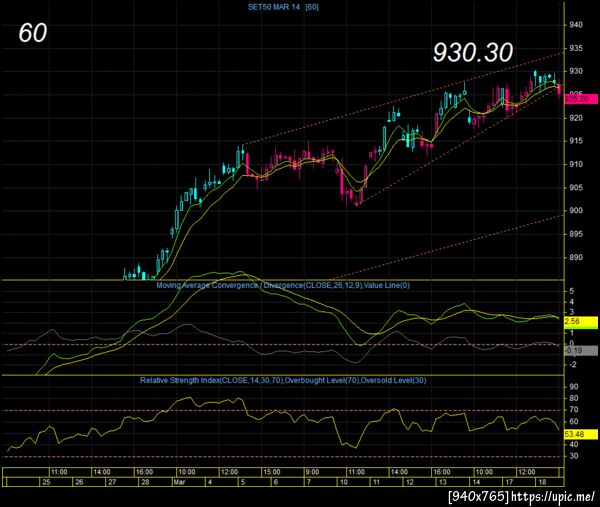
Task: Click the 60 level on RSI axis
Action: tap(574, 422)
